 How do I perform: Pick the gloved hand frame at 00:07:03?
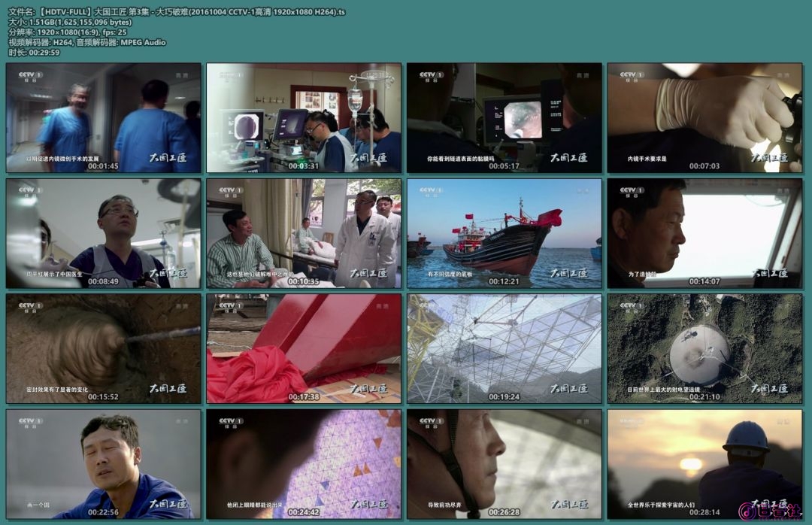704,117
